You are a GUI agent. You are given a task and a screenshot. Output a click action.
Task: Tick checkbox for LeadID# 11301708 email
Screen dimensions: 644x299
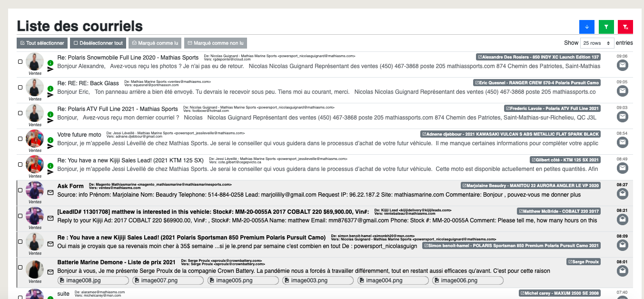20,216
